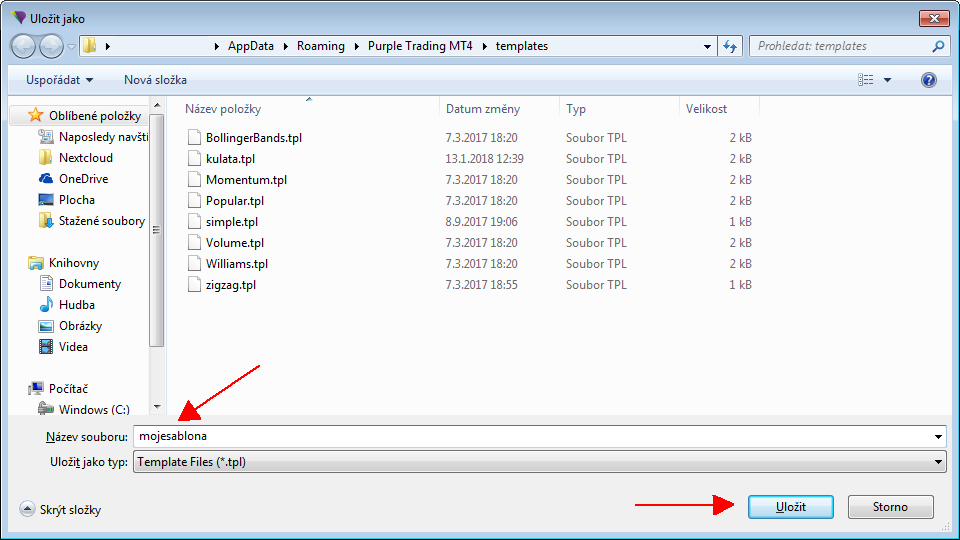Select Počítač in the navigation pane
This screenshot has height=540, width=960.
coord(59,389)
